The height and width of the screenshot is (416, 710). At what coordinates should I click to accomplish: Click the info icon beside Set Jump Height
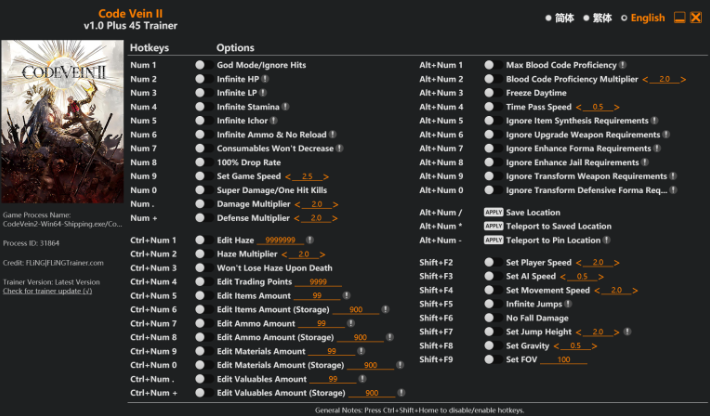tap(627, 332)
